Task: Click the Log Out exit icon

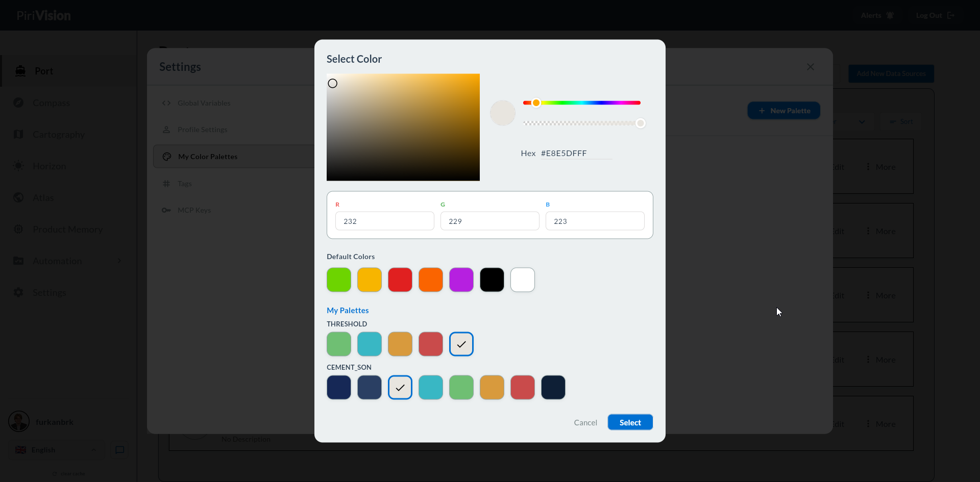Action: pos(950,15)
